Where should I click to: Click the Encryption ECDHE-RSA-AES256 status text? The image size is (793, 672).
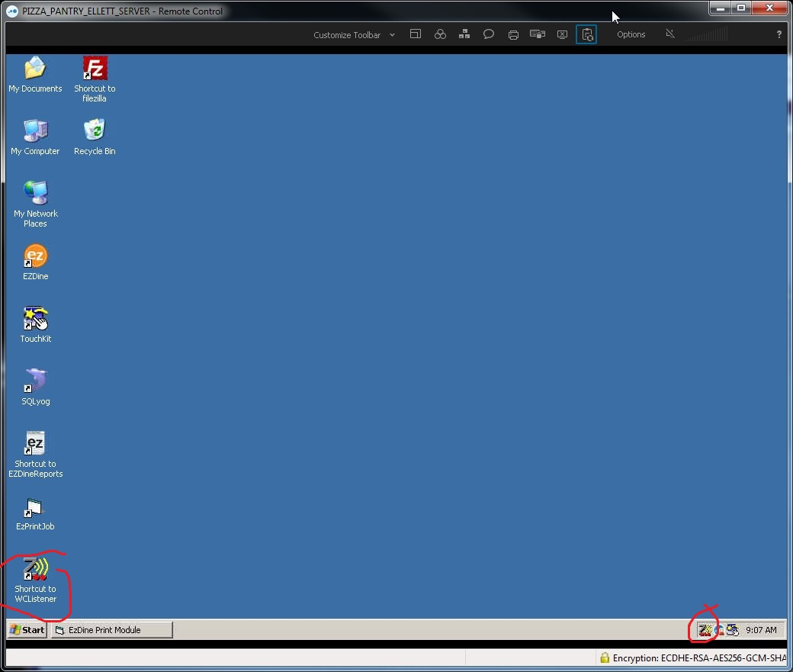pyautogui.click(x=699, y=658)
